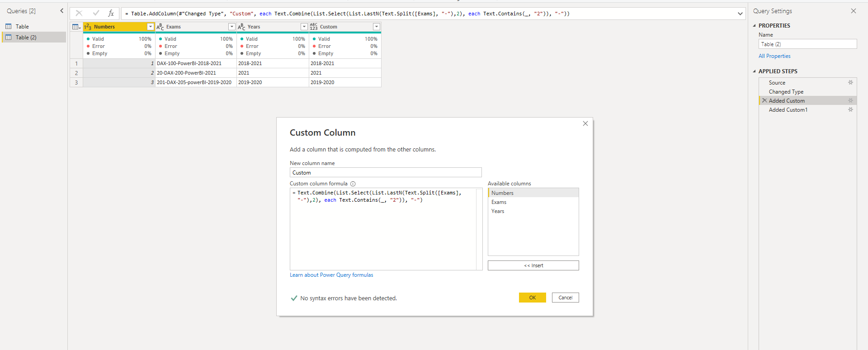
Task: Select Numbers in Available columns
Action: click(533, 193)
